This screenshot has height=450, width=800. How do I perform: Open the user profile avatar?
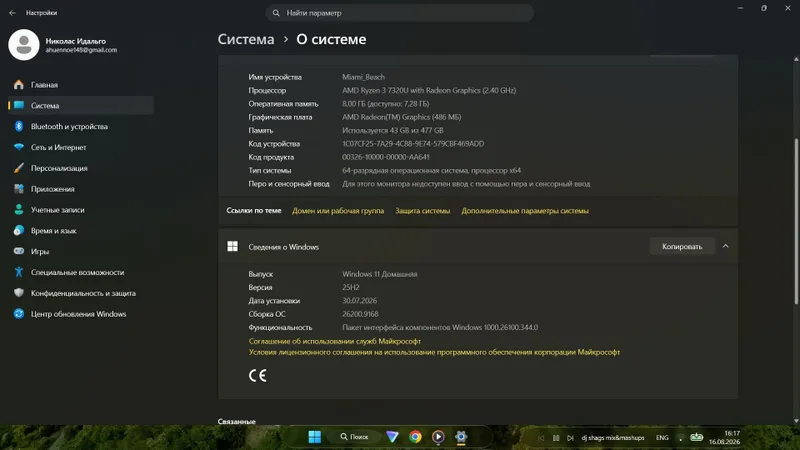point(23,45)
